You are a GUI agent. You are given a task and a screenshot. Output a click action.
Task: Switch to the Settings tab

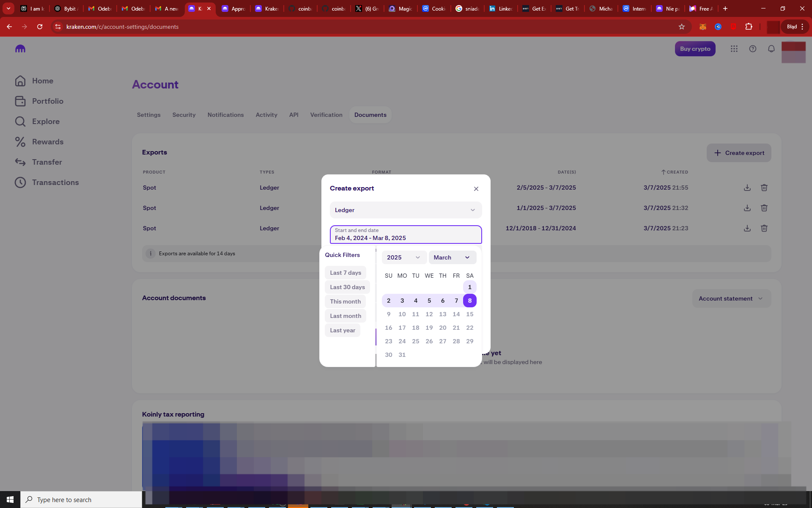pyautogui.click(x=149, y=115)
